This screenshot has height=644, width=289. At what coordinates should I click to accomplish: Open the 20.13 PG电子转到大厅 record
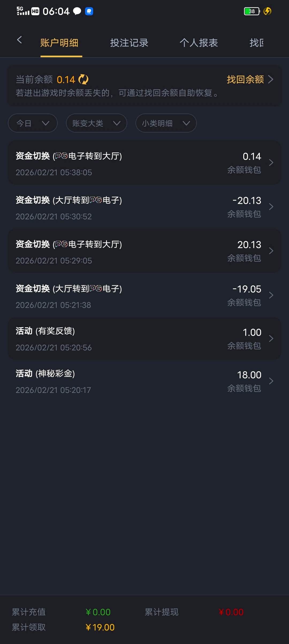click(x=144, y=251)
